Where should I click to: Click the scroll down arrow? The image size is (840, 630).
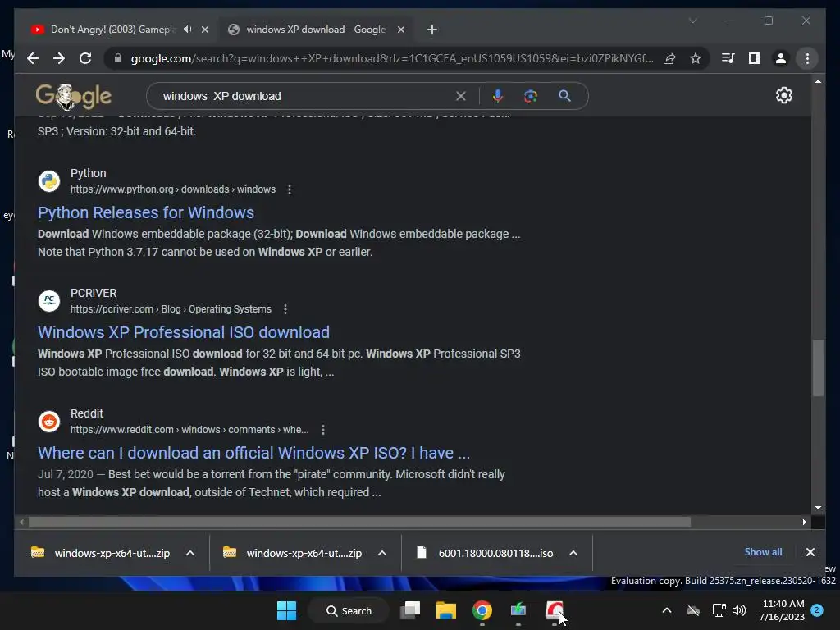click(x=818, y=508)
